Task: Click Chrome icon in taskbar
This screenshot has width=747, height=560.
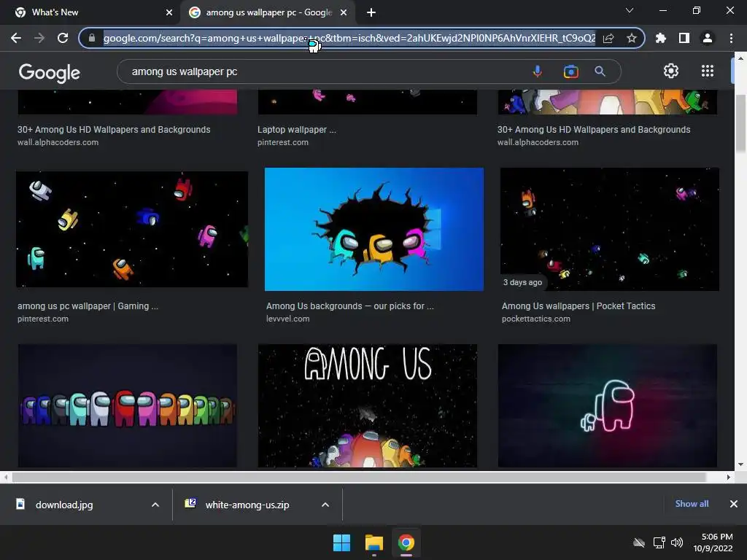Action: pyautogui.click(x=406, y=542)
